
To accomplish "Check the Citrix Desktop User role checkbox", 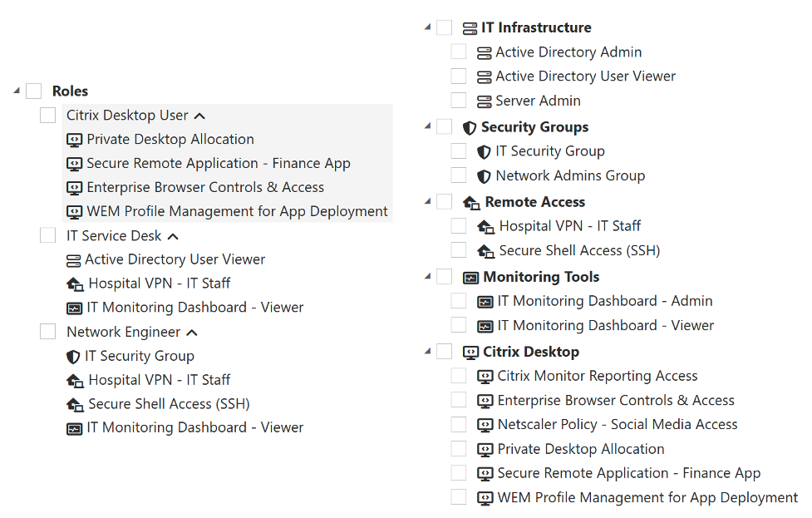I will [48, 116].
